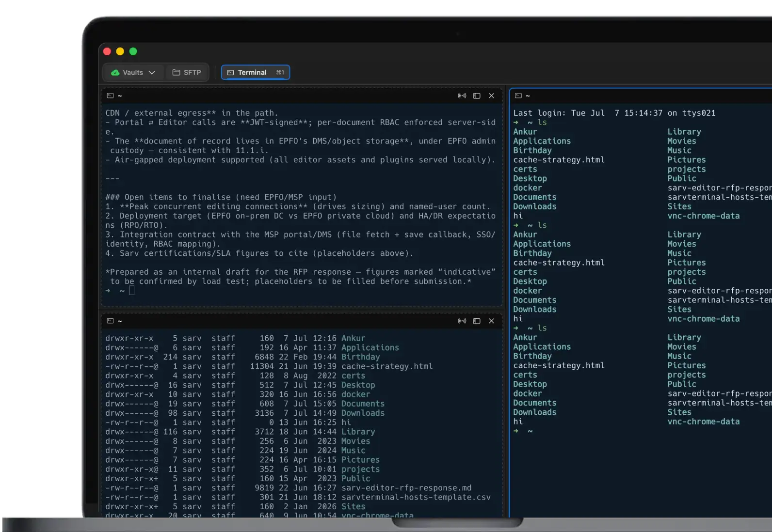The height and width of the screenshot is (532, 772).
Task: Click the 'Last login: Tue Jul 7' line
Action: pyautogui.click(x=614, y=113)
